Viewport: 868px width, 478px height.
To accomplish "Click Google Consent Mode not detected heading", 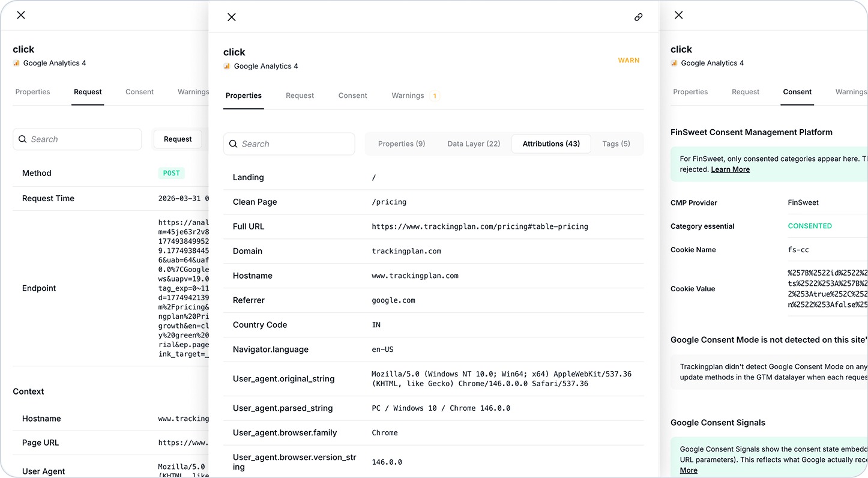I will (x=769, y=340).
